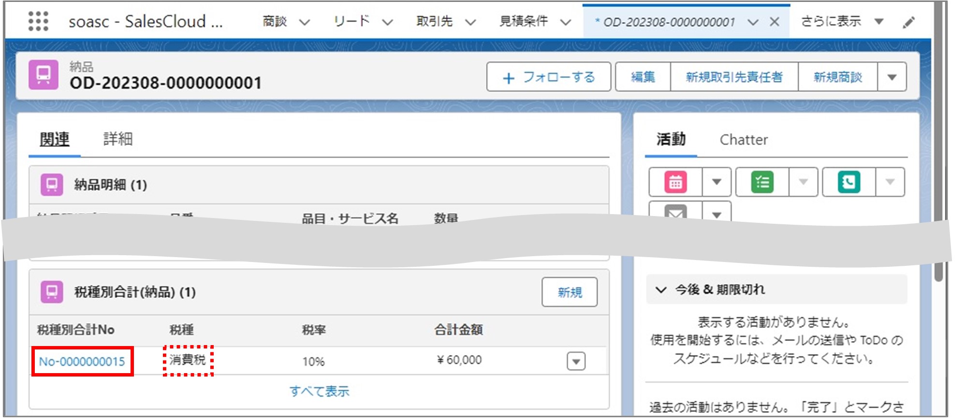The width and height of the screenshot is (980, 420).
Task: Open the dropdown next to the calendar event icon
Action: point(717,182)
